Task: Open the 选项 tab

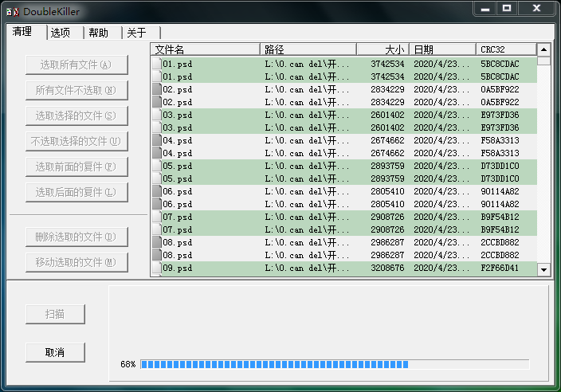Action: tap(61, 33)
